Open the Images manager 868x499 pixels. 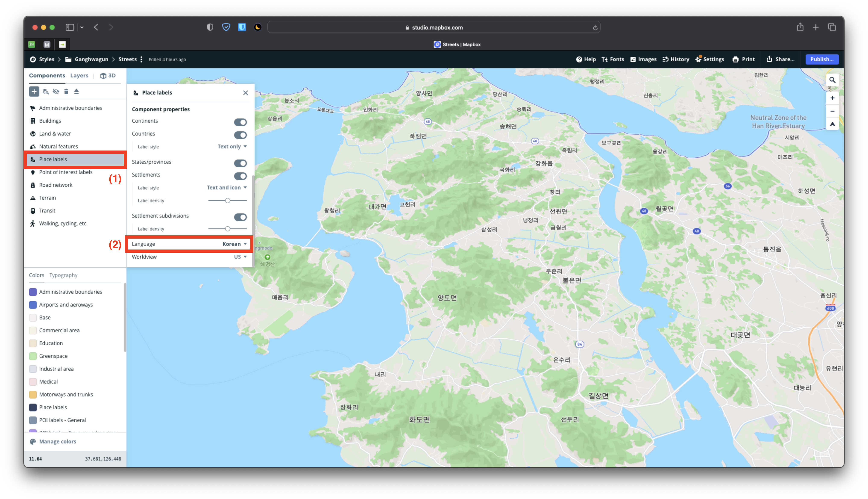[x=643, y=59]
